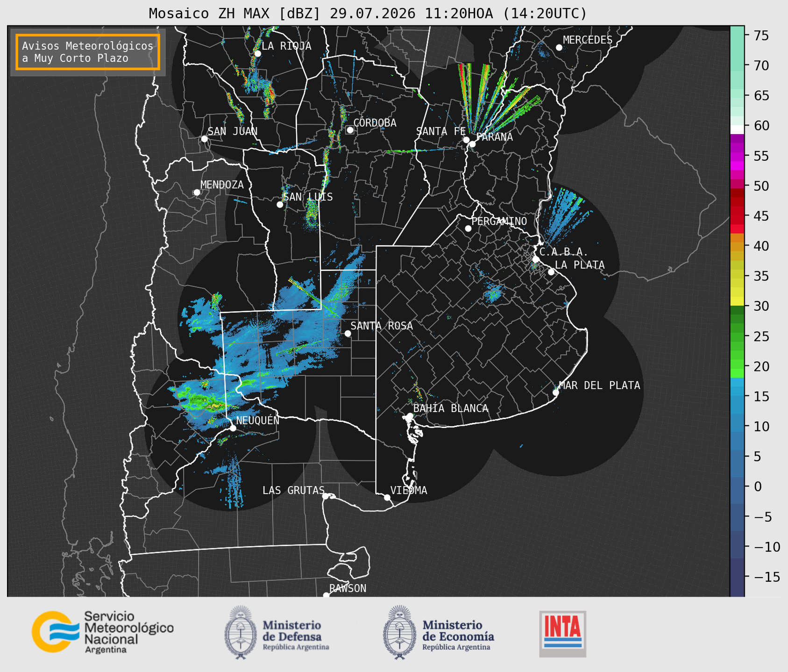Click the Bahía Blanca city marker

410,416
